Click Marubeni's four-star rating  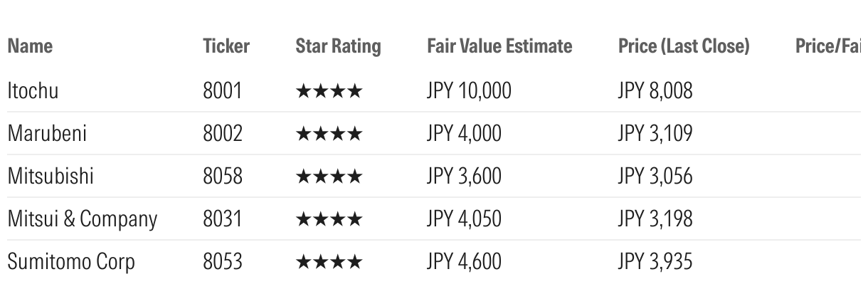(x=329, y=134)
